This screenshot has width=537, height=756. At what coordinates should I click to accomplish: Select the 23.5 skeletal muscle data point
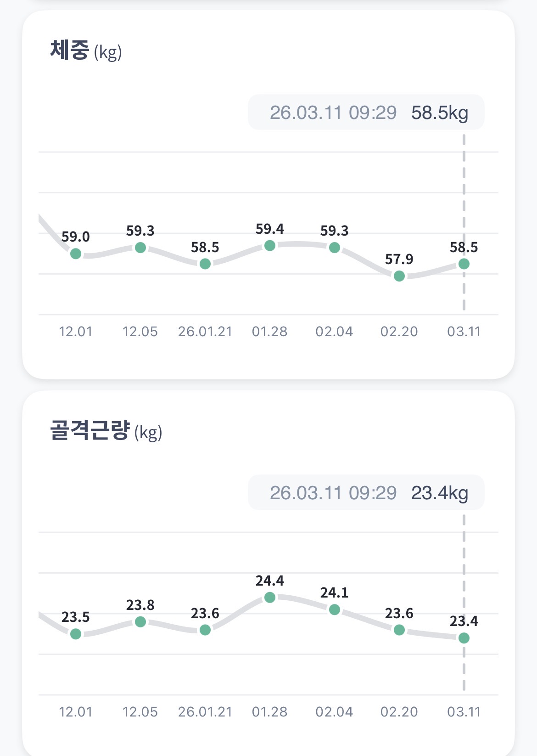(76, 634)
